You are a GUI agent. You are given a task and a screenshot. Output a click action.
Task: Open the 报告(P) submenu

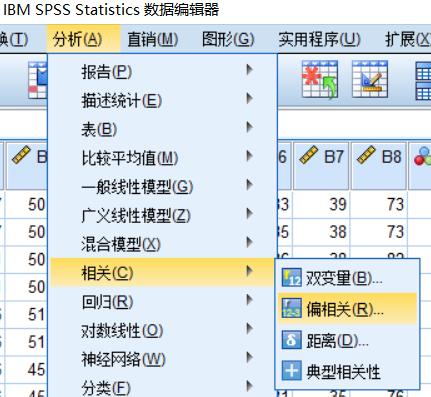click(163, 72)
